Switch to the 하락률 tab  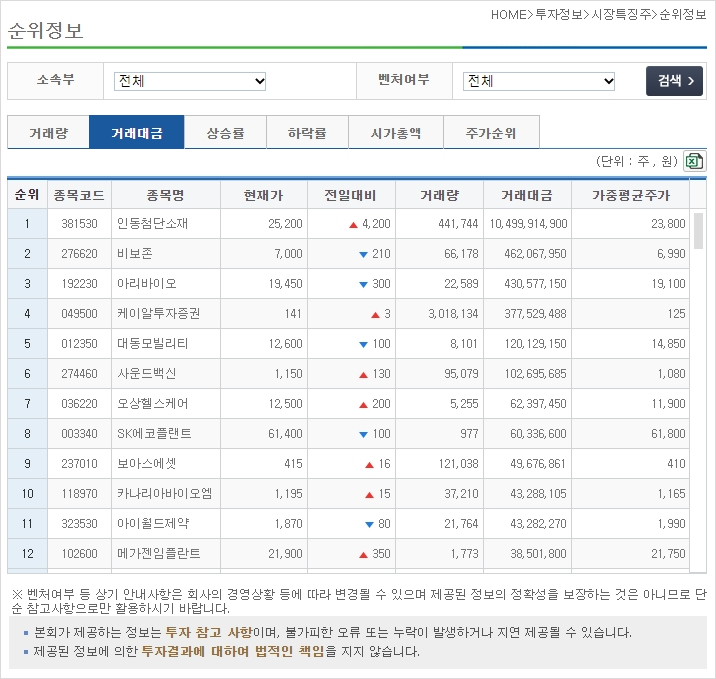pyautogui.click(x=307, y=132)
